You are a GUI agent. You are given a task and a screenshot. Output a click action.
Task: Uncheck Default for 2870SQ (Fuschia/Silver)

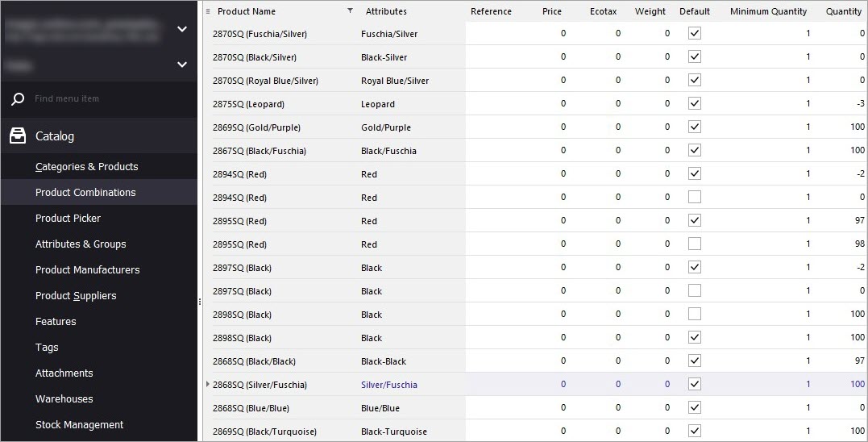coord(695,33)
